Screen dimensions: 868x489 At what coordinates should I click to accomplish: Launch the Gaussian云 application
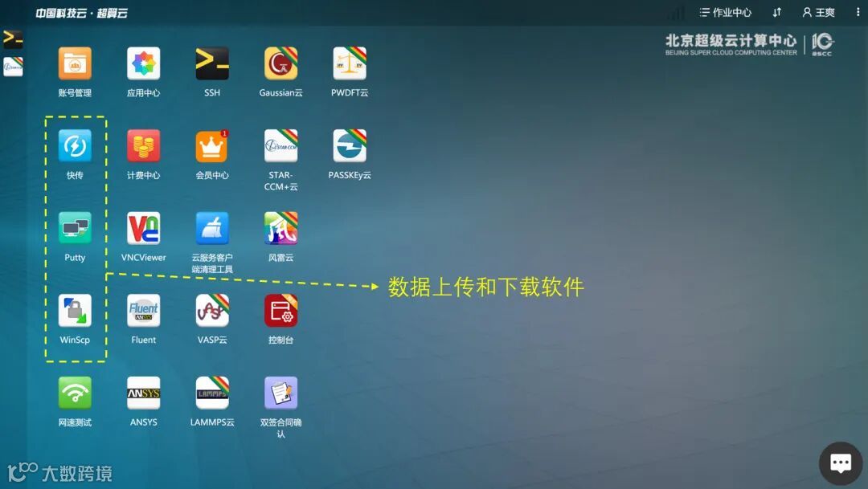point(280,64)
